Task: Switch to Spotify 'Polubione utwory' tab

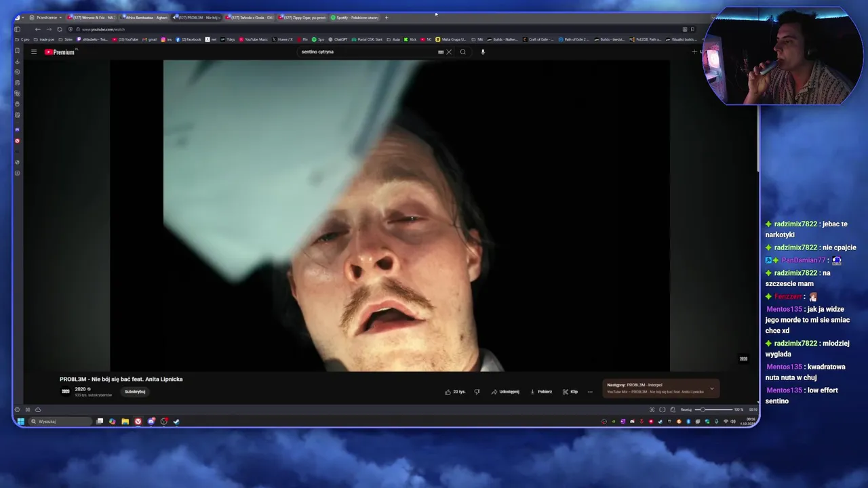Action: click(355, 18)
